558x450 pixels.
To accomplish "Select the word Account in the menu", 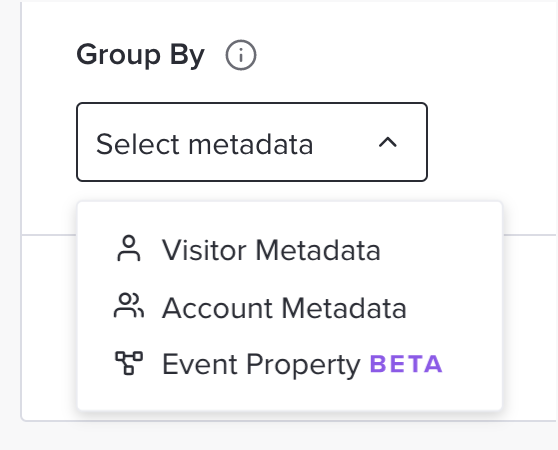I will (217, 308).
